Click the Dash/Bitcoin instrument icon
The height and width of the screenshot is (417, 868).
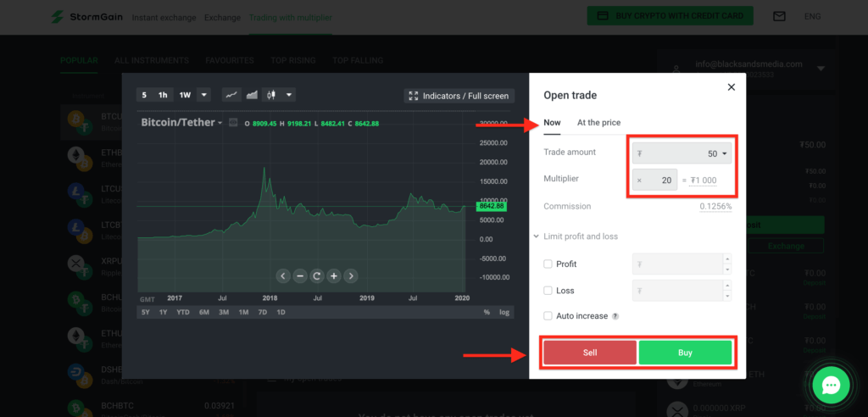[80, 375]
